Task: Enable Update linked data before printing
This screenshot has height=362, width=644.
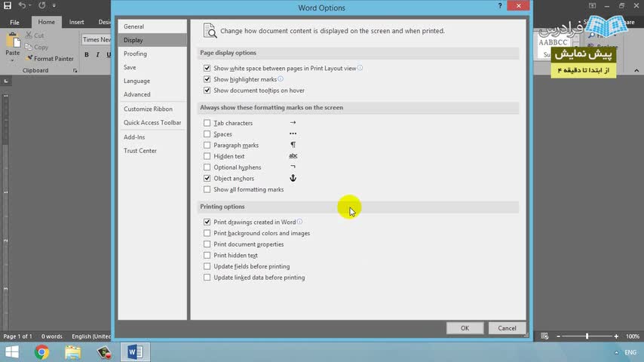Action: click(x=207, y=278)
